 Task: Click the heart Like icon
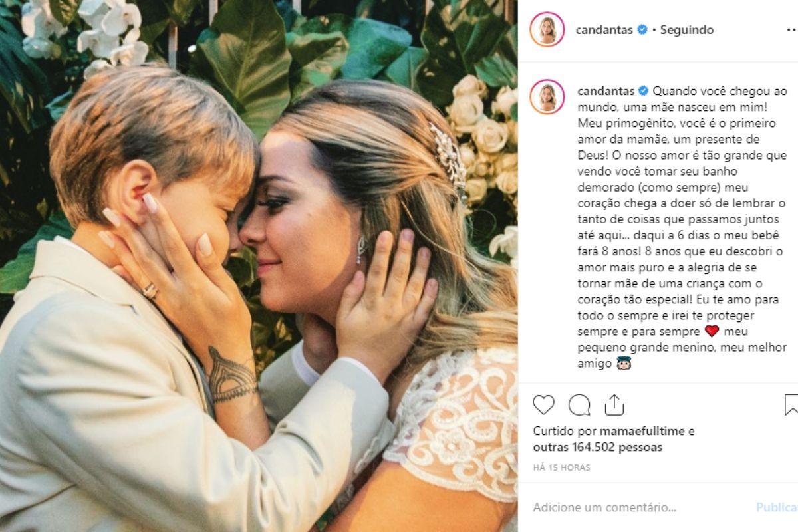(x=543, y=404)
